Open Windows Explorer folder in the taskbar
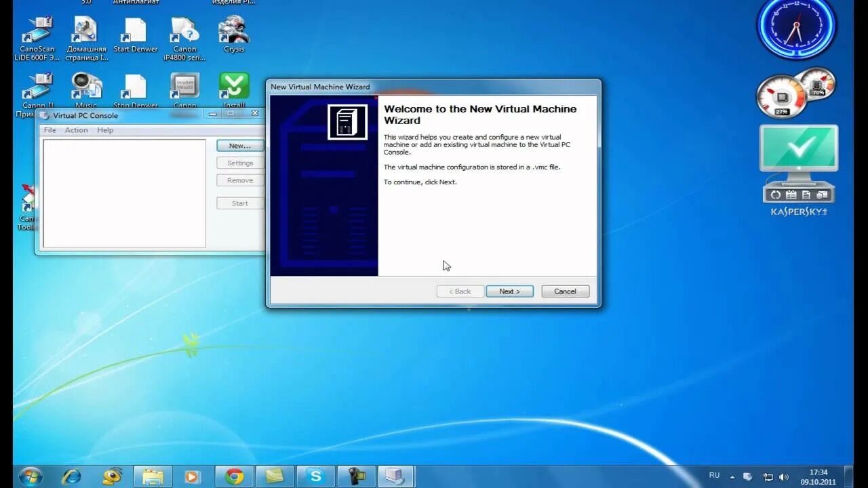 tap(153, 476)
